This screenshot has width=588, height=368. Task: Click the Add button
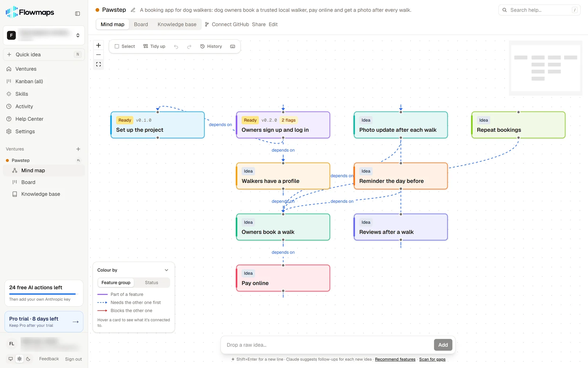click(x=443, y=345)
